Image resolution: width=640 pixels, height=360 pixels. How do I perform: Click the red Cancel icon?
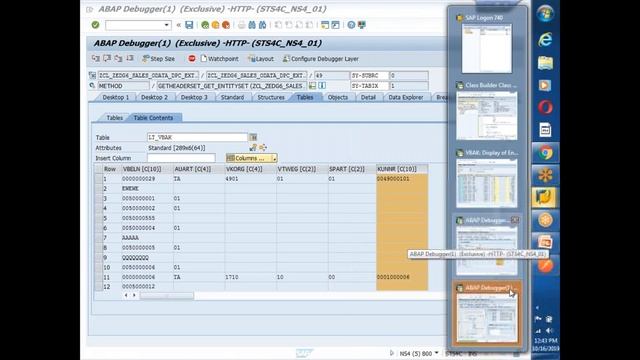click(x=225, y=25)
